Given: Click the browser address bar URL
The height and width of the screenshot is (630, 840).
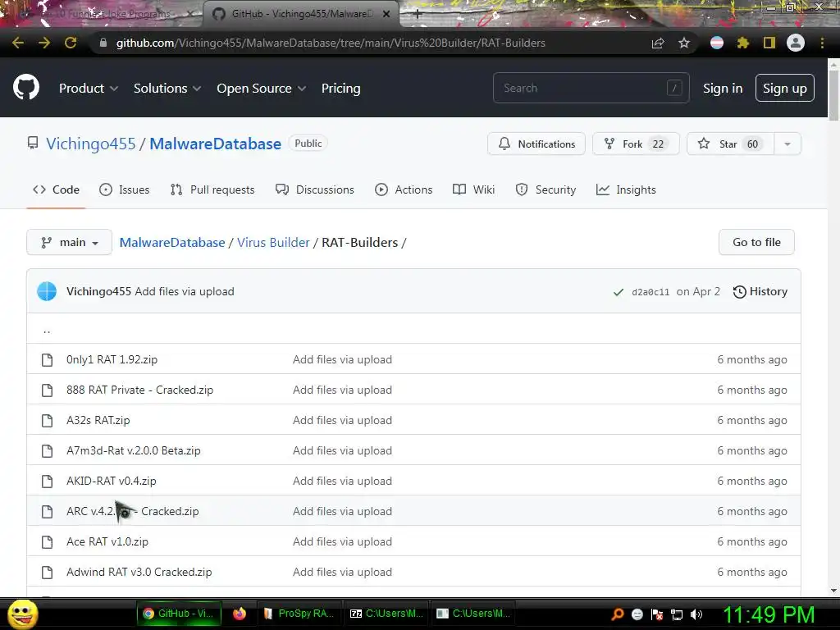Looking at the screenshot, I should pyautogui.click(x=331, y=43).
